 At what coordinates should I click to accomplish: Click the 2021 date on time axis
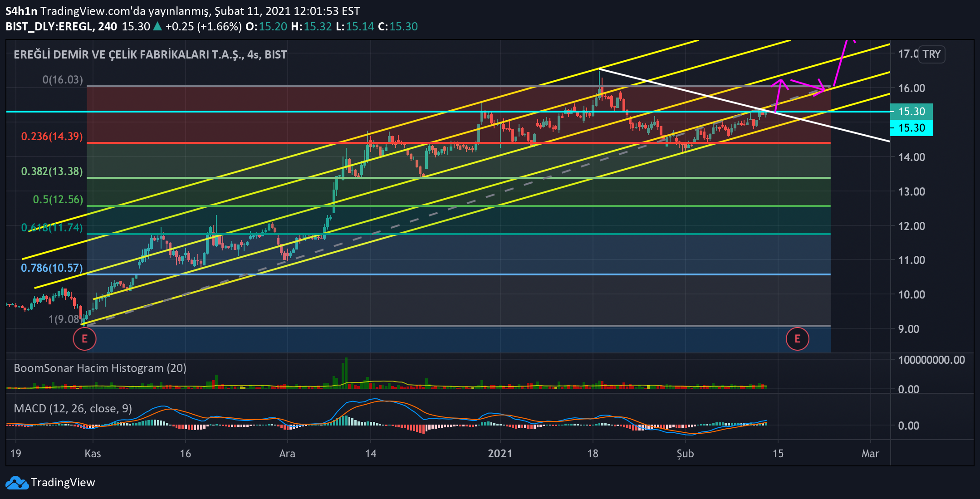(x=500, y=454)
